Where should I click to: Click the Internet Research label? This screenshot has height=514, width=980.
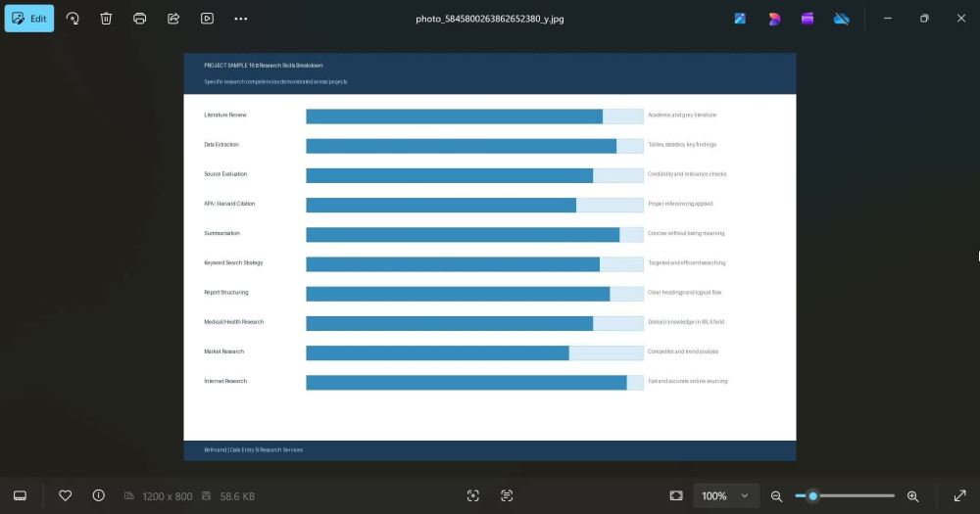225,381
